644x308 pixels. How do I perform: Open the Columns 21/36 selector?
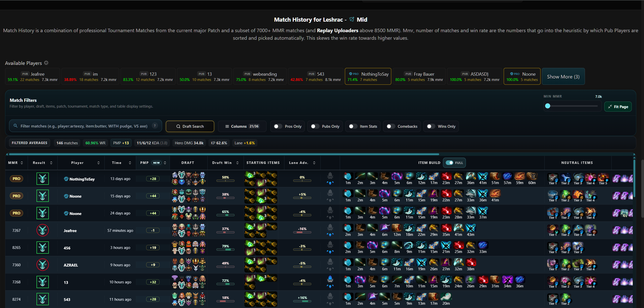[x=242, y=126]
